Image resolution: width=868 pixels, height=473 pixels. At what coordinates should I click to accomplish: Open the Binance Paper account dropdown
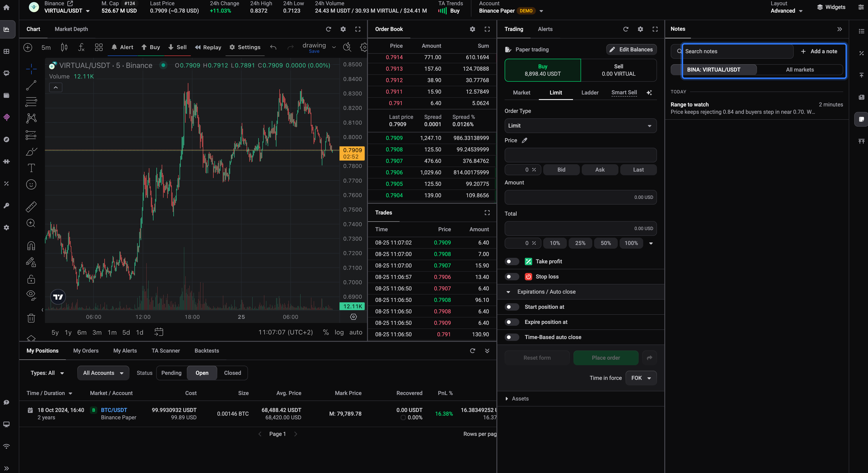point(511,11)
